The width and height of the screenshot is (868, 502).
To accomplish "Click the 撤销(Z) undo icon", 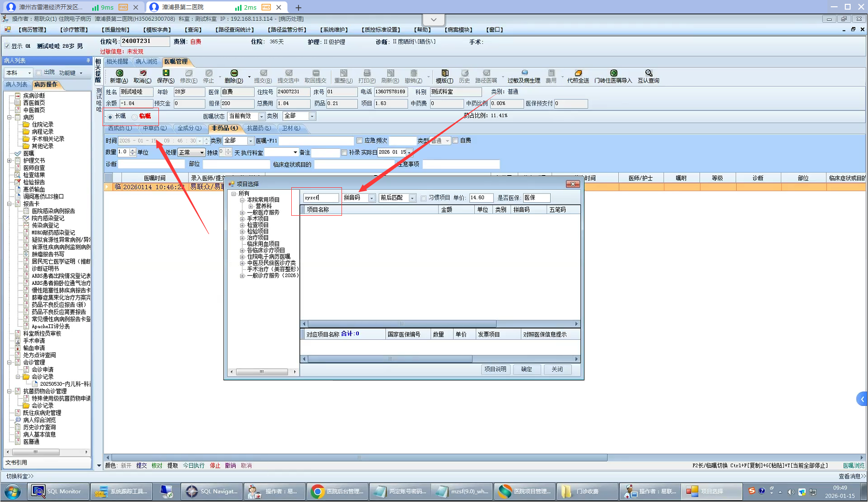I will pos(413,76).
